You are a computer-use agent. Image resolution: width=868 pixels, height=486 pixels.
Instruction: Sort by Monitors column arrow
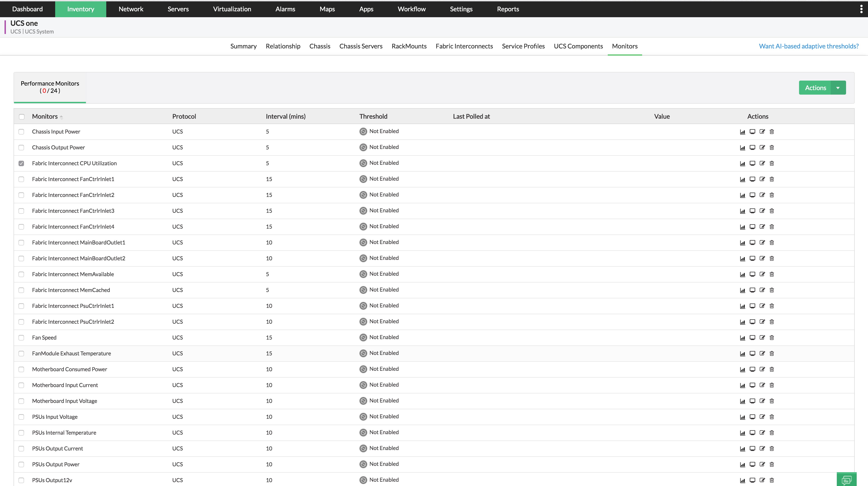point(61,117)
